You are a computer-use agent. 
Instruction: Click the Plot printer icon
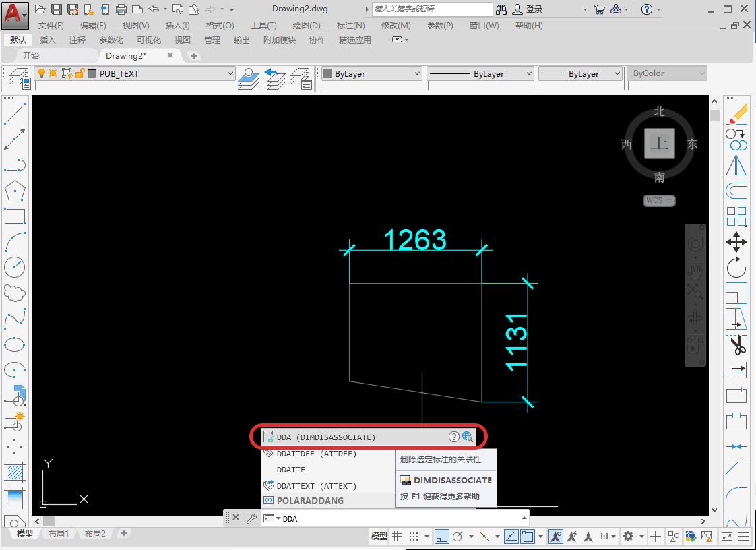(x=121, y=9)
